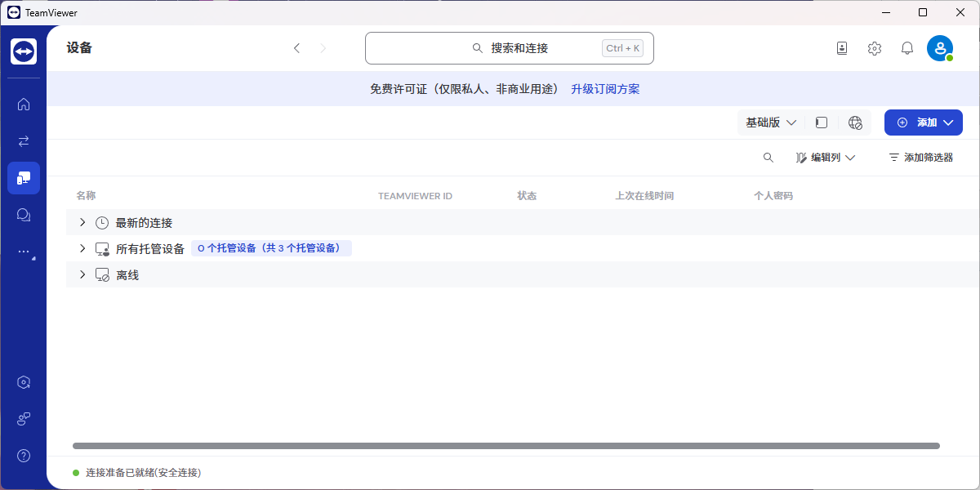Toggle the side panel layout icon
Viewport: 980px width, 490px height.
point(822,122)
